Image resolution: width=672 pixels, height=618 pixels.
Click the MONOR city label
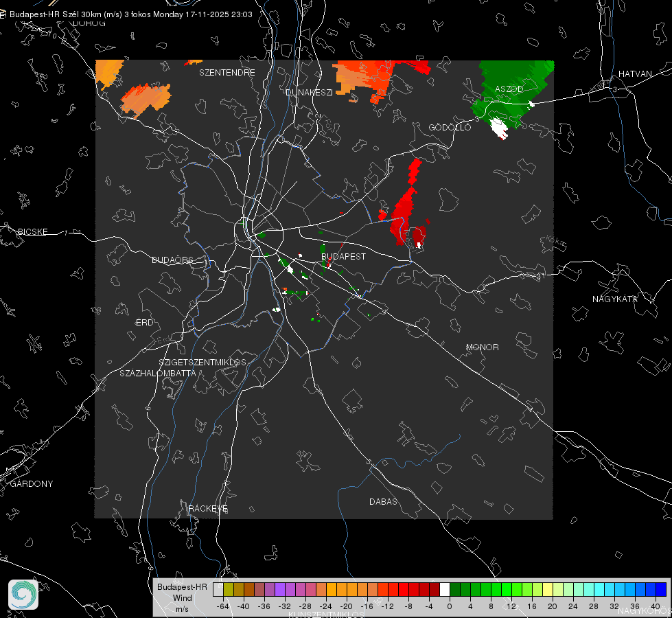click(x=482, y=347)
